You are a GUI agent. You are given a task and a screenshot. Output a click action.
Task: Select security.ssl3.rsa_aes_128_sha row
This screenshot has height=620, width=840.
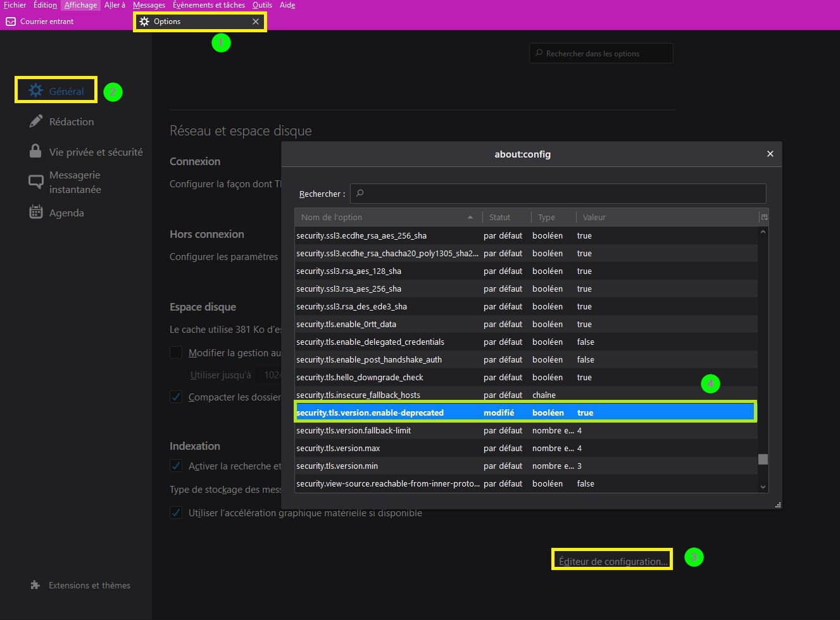pos(526,271)
